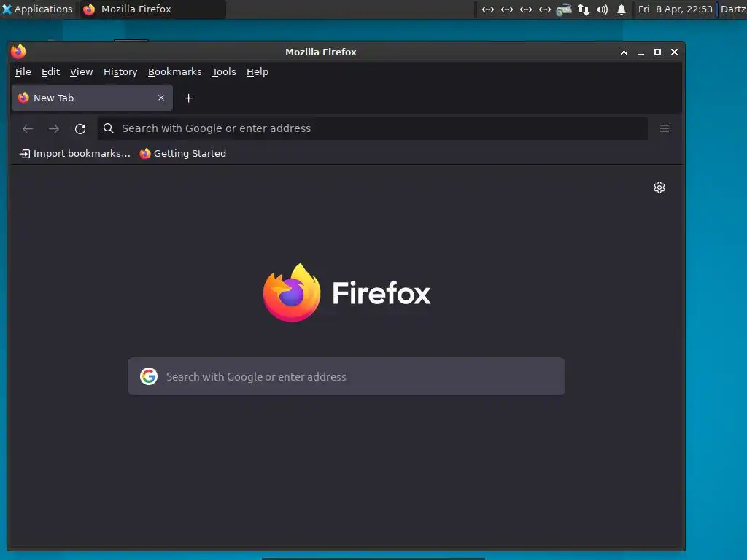Close the Mozilla Firefox window
This screenshot has height=560, width=747.
pos(674,52)
